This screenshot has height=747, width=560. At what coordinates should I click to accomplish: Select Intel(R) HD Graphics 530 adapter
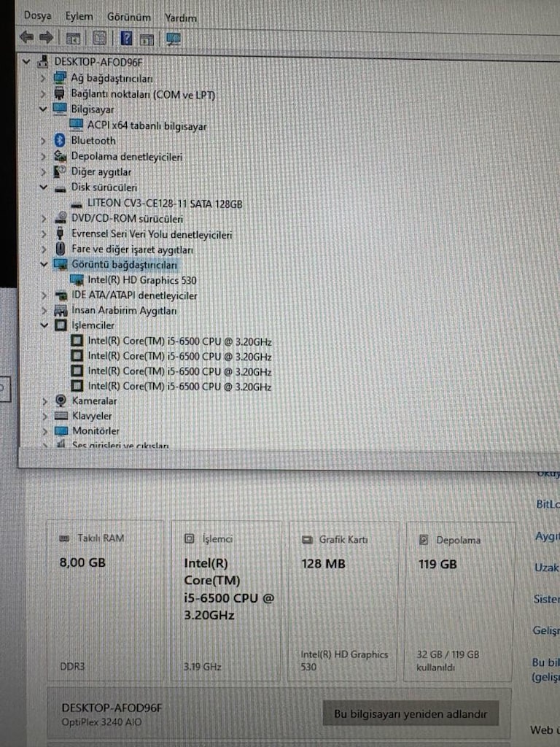pos(142,280)
